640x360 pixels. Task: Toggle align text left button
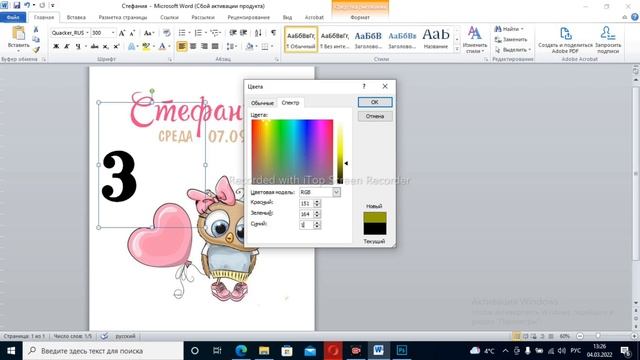click(x=182, y=47)
